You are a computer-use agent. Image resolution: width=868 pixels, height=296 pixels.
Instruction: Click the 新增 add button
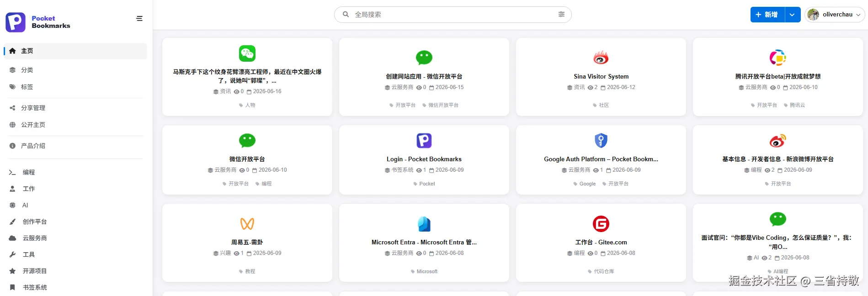[767, 15]
